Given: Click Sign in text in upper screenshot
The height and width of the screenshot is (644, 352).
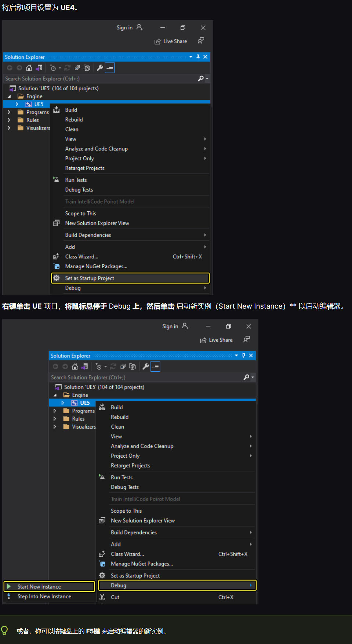Looking at the screenshot, I should pos(124,28).
